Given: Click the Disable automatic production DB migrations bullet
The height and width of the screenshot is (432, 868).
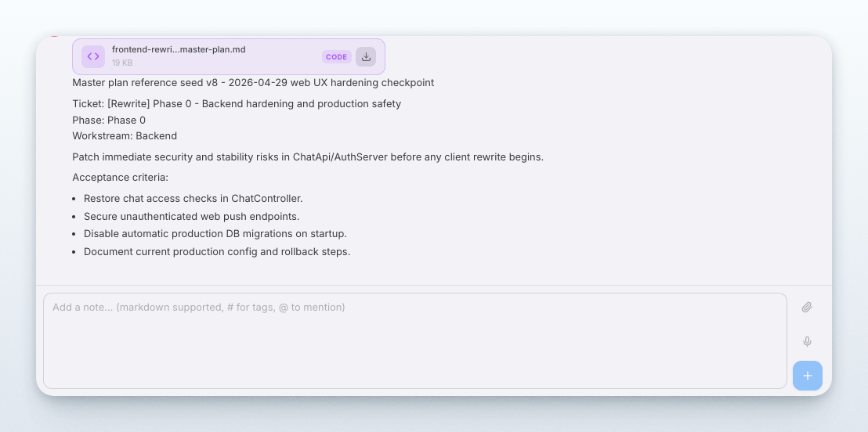Looking at the screenshot, I should click(x=215, y=233).
